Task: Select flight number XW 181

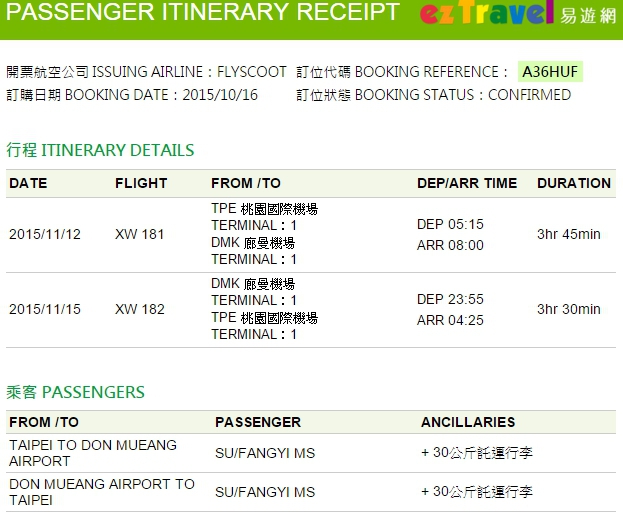Action: point(140,235)
